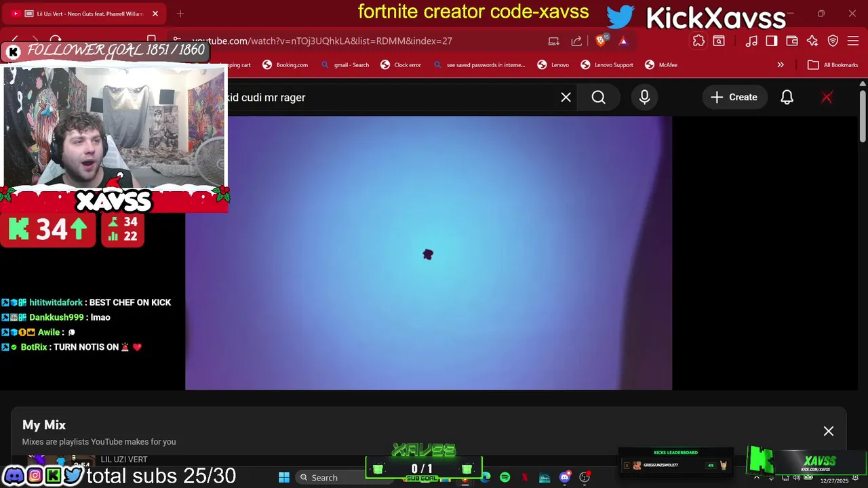Open the 'gmail - Search' bookmark
Image resolution: width=868 pixels, height=488 pixels.
pyautogui.click(x=344, y=65)
